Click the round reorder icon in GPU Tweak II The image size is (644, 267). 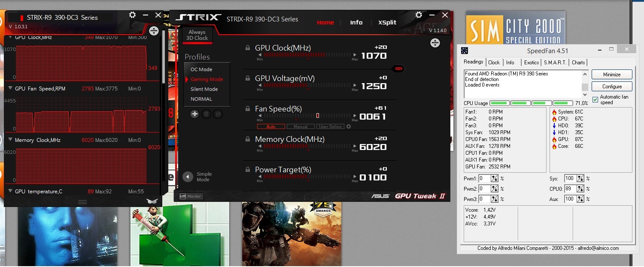(435, 43)
